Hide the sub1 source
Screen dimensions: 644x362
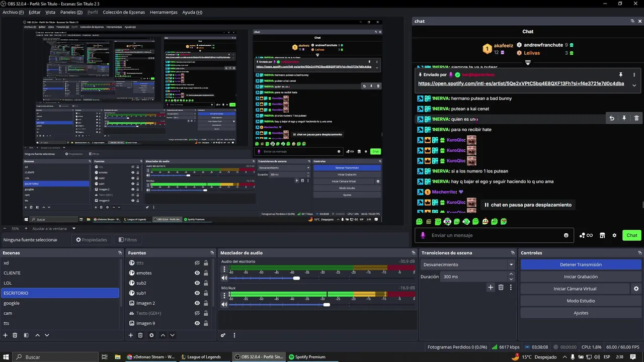click(x=197, y=293)
